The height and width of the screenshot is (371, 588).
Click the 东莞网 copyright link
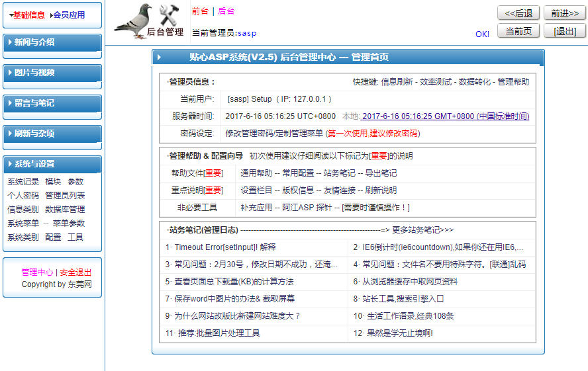[80, 284]
